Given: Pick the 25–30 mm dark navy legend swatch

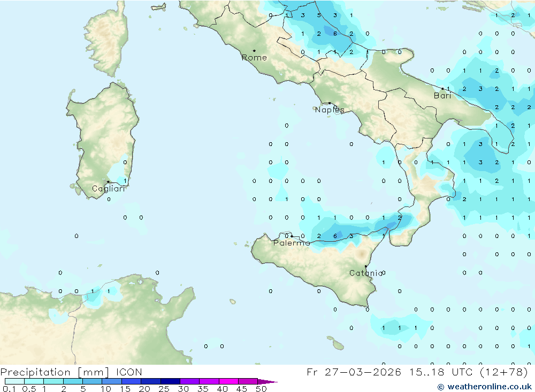Looking at the screenshot, I should pyautogui.click(x=170, y=381).
